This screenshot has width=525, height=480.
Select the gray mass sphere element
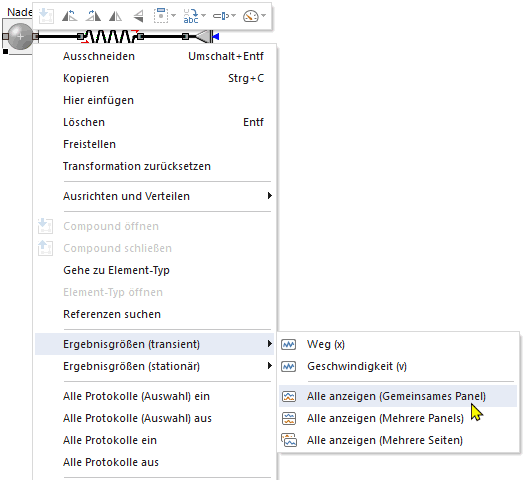[x=20, y=36]
